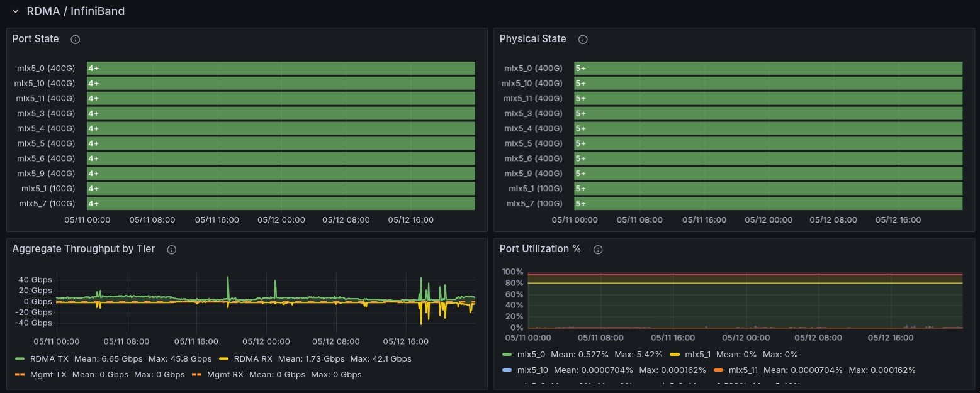Click the mlx5_0 (400G) bar in Port State
The height and width of the screenshot is (393, 980).
coord(281,68)
